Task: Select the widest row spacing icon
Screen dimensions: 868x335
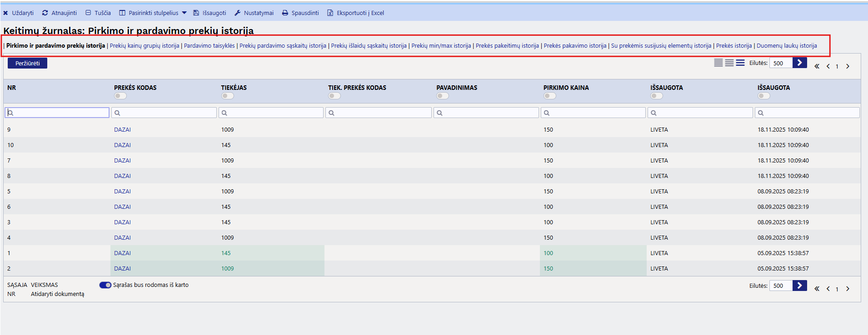Action: 740,63
